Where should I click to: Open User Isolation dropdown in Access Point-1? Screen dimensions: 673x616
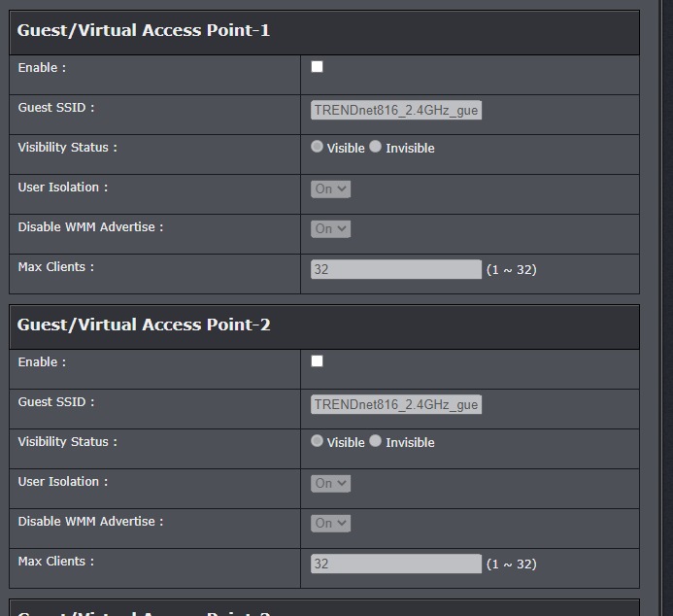[x=330, y=188]
